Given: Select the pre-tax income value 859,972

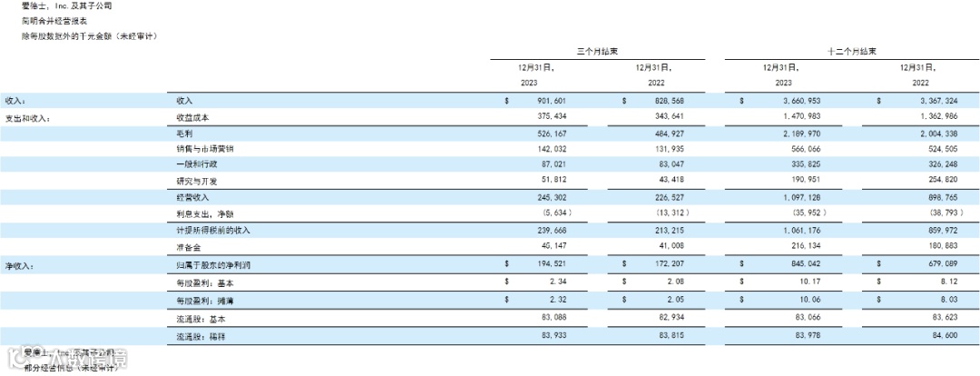Looking at the screenshot, I should click(x=943, y=230).
